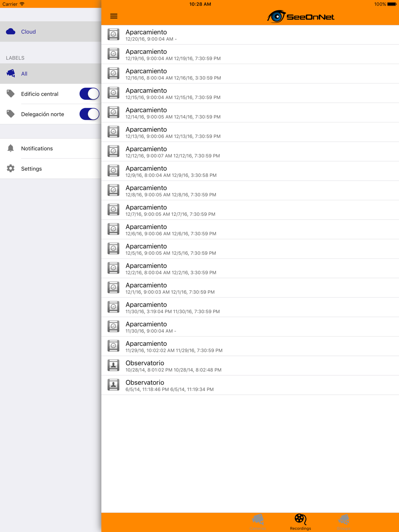Open Aparcamiento recording 11/30/16, 9:00:04 AM
399x532 pixels.
tap(250, 327)
